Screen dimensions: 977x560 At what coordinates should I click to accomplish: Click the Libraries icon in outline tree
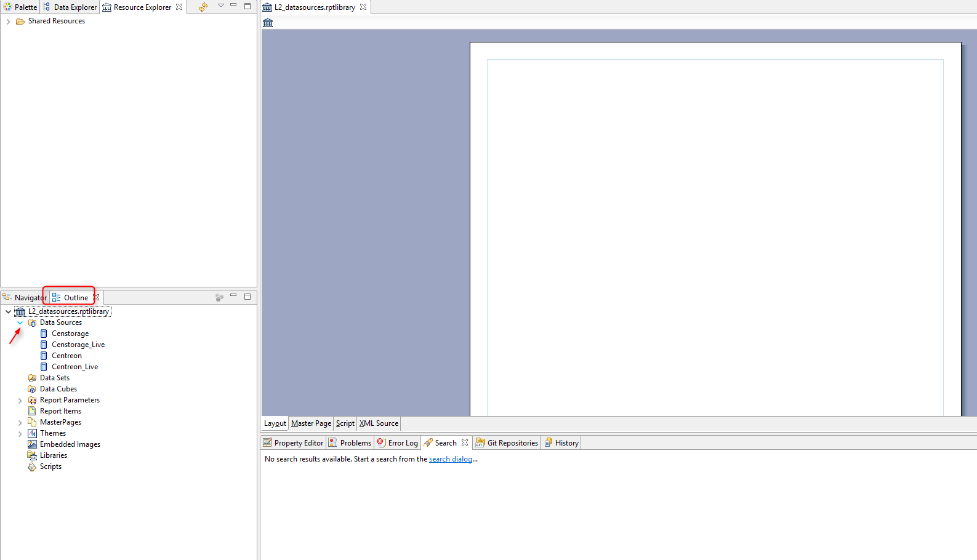click(32, 455)
